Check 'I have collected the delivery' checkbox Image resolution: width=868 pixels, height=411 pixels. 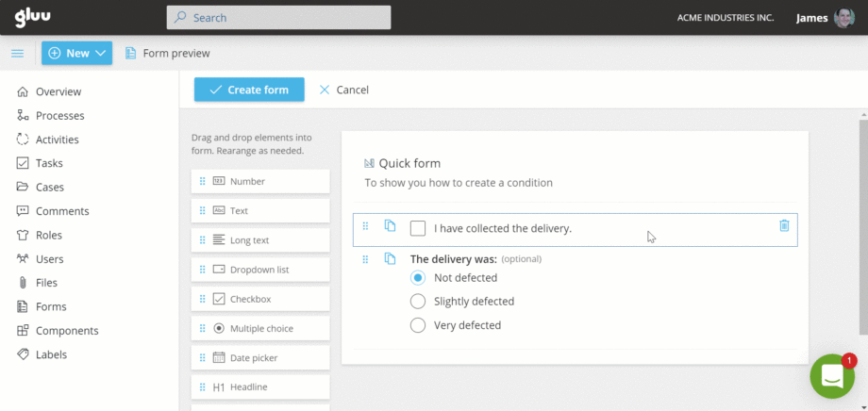[418, 228]
